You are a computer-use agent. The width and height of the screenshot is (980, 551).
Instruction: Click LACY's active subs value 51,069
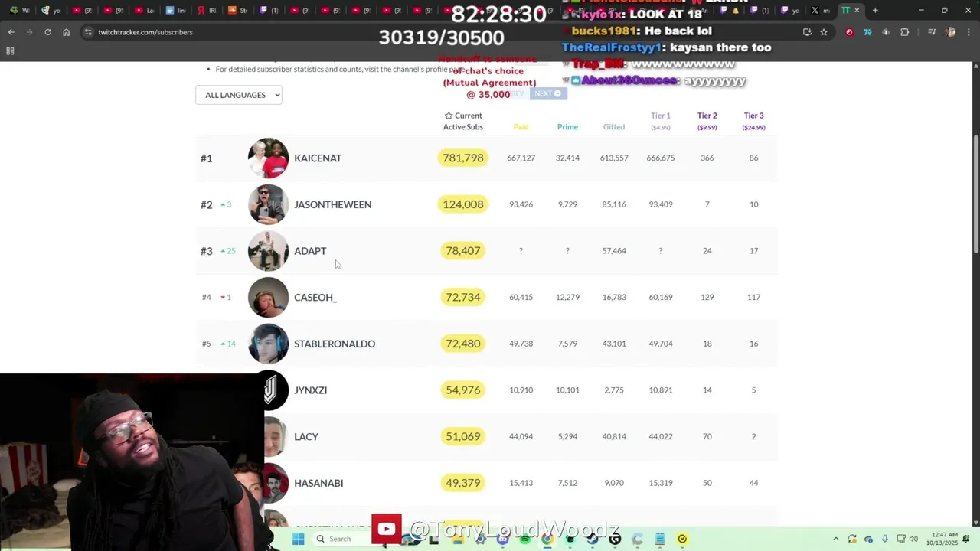[463, 436]
